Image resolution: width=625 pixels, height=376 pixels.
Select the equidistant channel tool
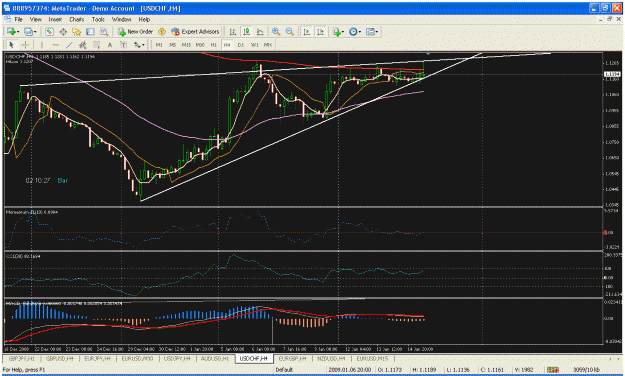click(83, 45)
